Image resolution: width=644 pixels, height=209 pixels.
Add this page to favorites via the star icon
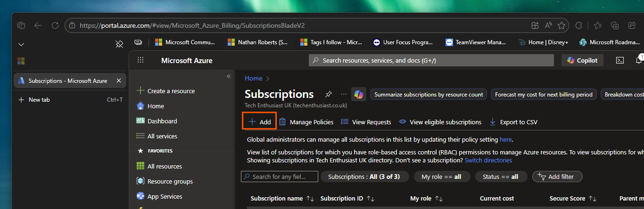pos(561,25)
